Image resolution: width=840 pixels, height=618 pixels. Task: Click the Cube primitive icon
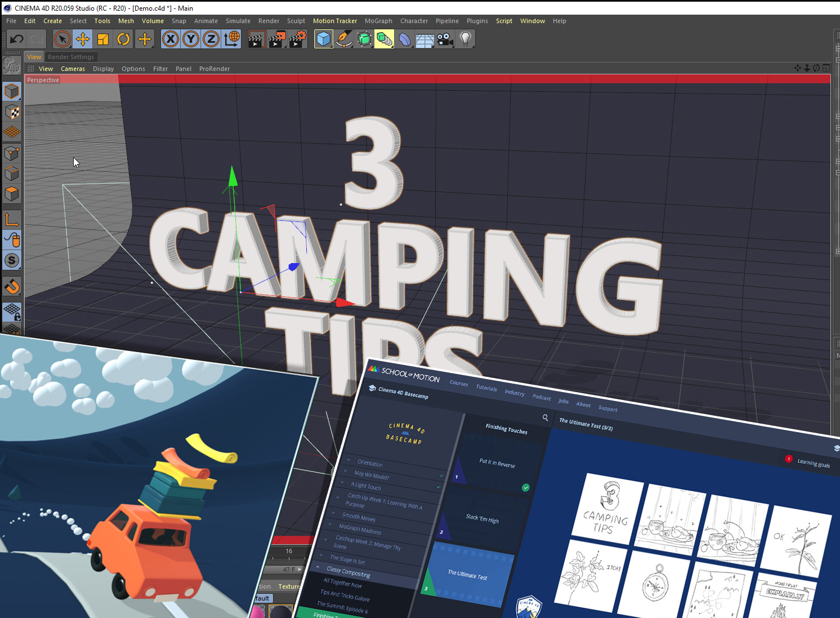click(324, 39)
